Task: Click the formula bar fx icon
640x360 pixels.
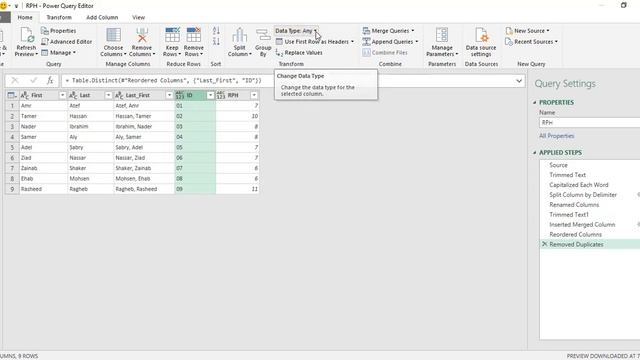Action: tap(50, 80)
